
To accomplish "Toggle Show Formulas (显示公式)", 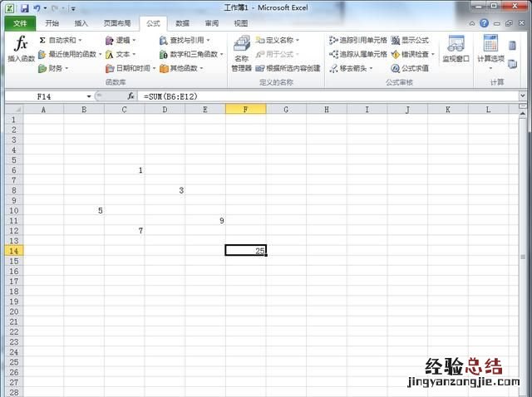I will (410, 40).
